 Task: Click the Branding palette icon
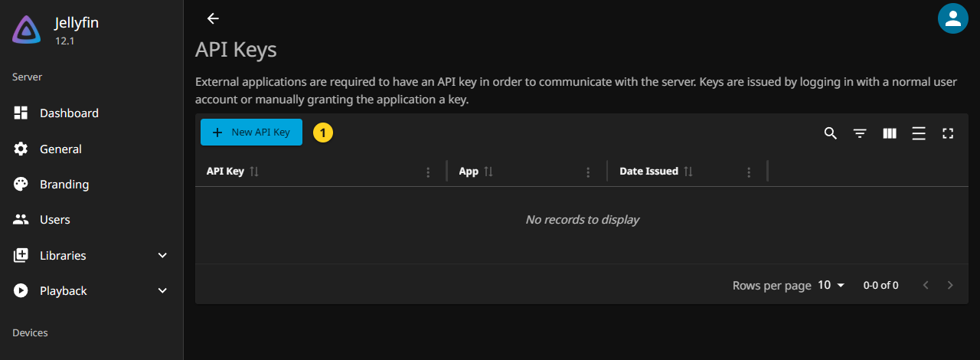(21, 184)
